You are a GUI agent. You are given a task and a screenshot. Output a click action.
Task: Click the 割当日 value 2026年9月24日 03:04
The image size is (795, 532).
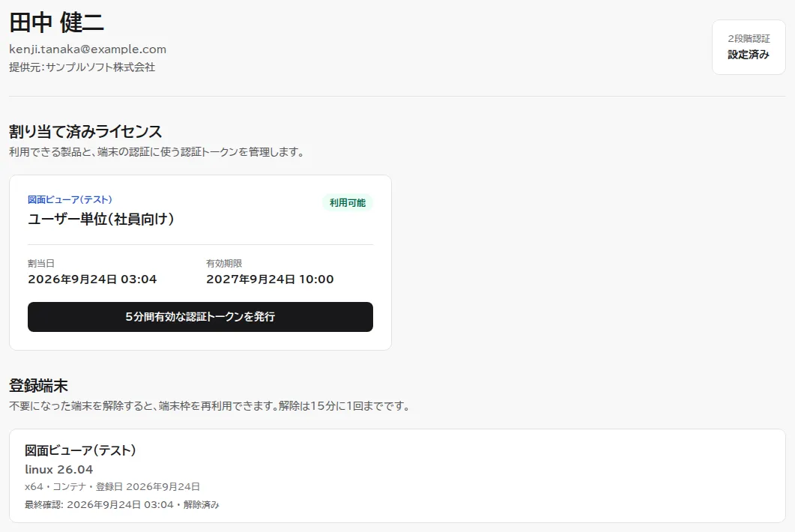[x=92, y=279]
